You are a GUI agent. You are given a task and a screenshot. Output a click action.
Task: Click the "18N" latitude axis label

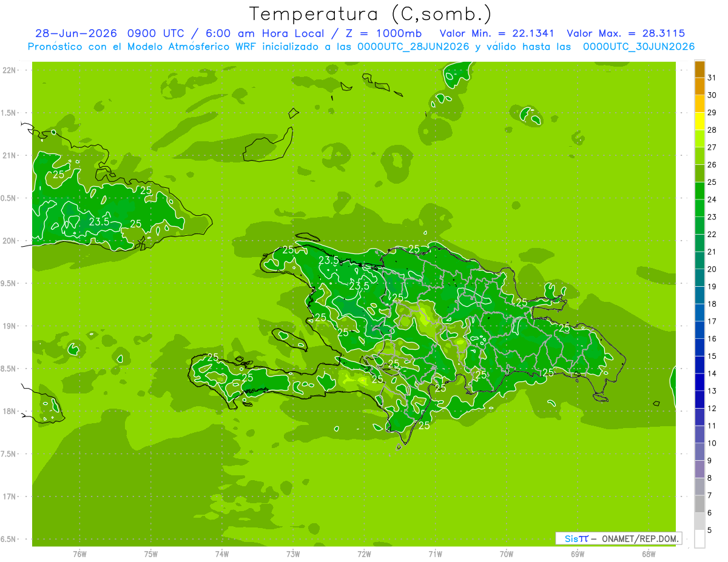click(9, 411)
